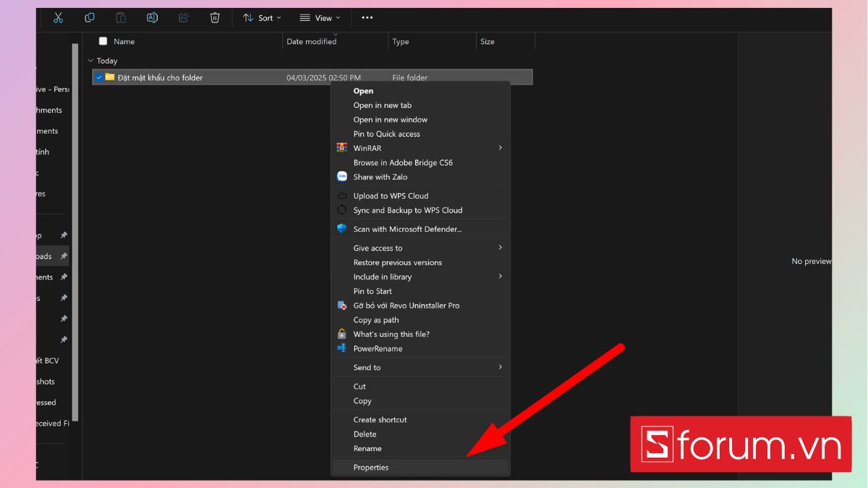The height and width of the screenshot is (488, 868).
Task: Select Create shortcut
Action: [x=420, y=420]
